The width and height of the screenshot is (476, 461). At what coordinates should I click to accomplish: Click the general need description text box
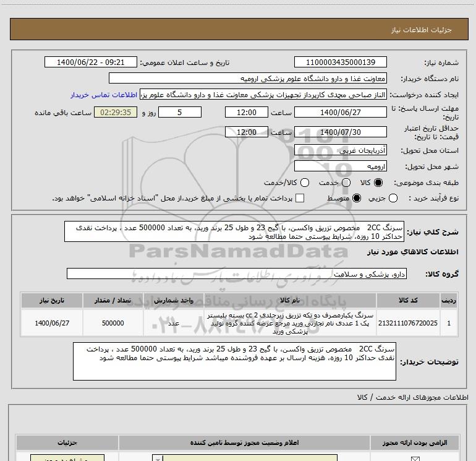[234, 232]
